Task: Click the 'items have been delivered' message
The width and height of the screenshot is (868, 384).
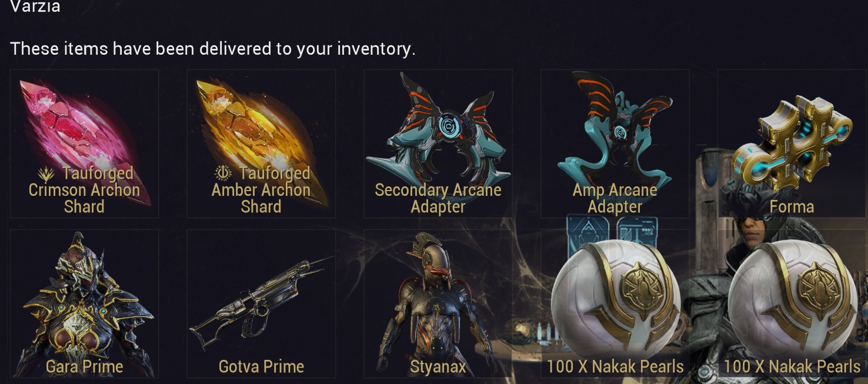Action: click(213, 48)
